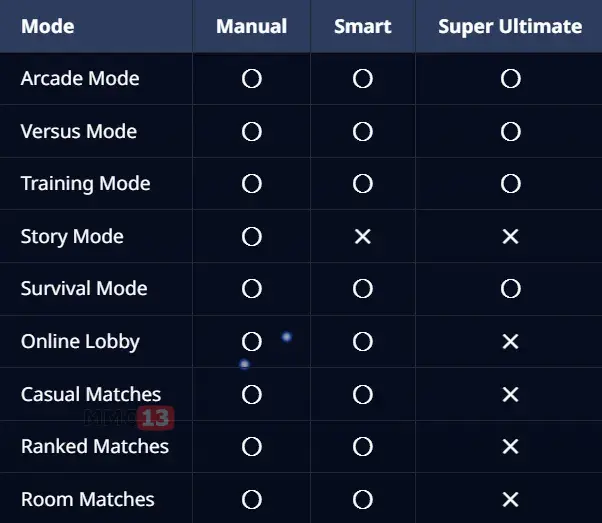Click the Ranked Matches cross under Super Ultimate

pos(510,447)
